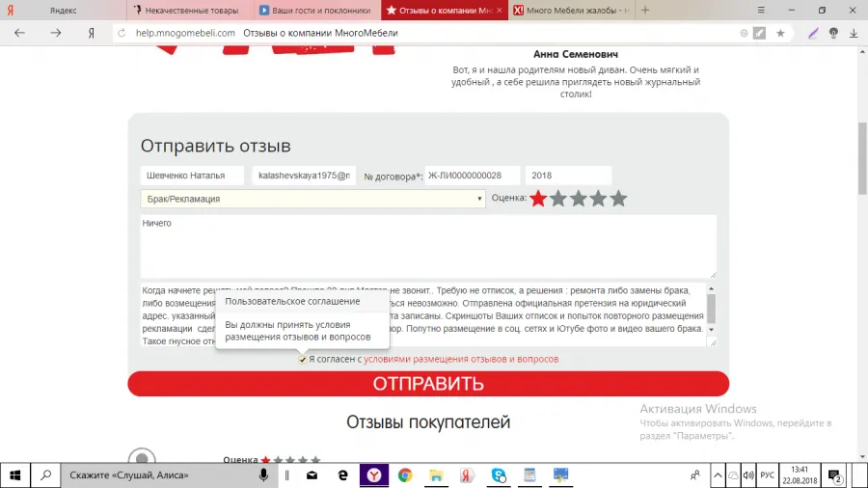Show hidden tray icons chevron
Viewport: 868px width, 488px height.
(x=718, y=475)
